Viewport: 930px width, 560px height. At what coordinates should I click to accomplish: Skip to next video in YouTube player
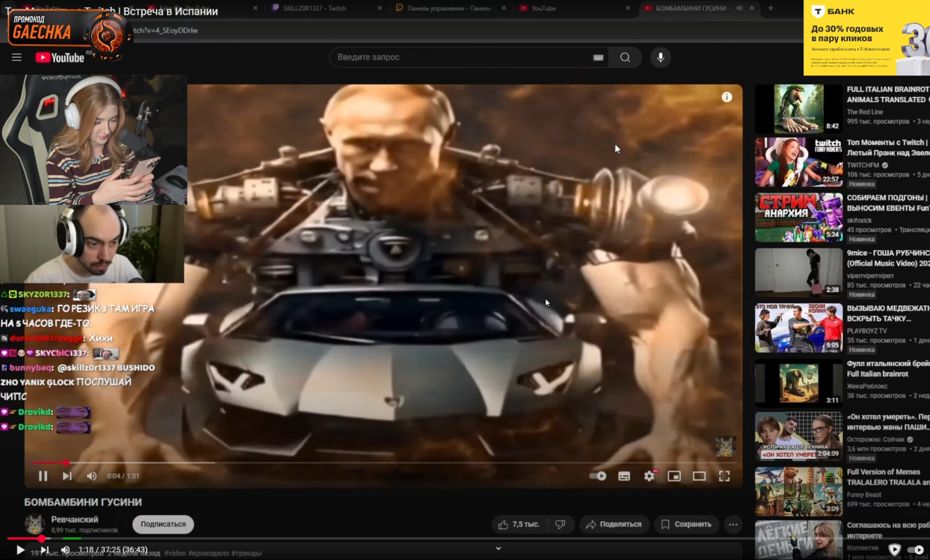[67, 476]
